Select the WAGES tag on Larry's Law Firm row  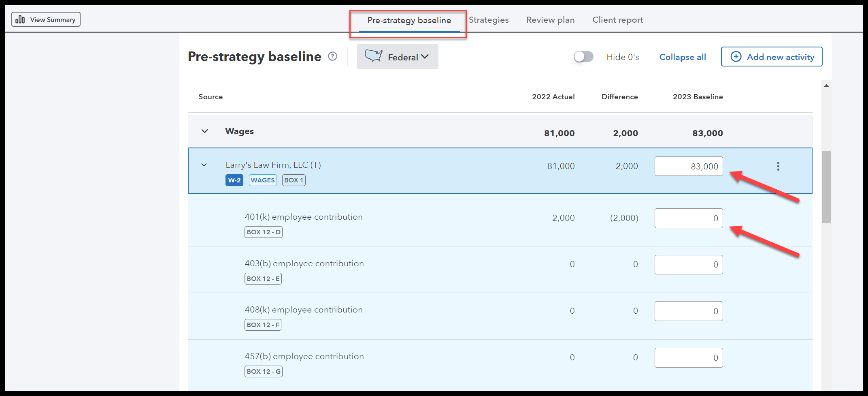pos(262,180)
